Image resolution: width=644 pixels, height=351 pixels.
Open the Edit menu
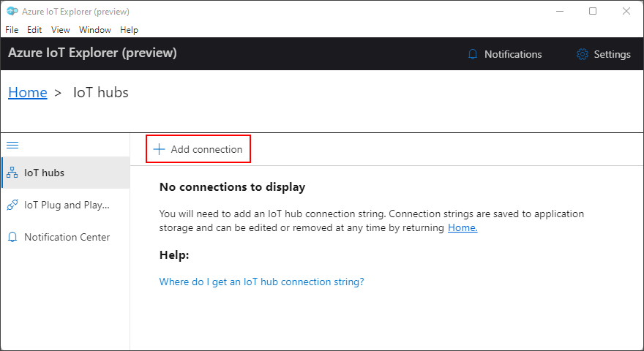pyautogui.click(x=34, y=30)
